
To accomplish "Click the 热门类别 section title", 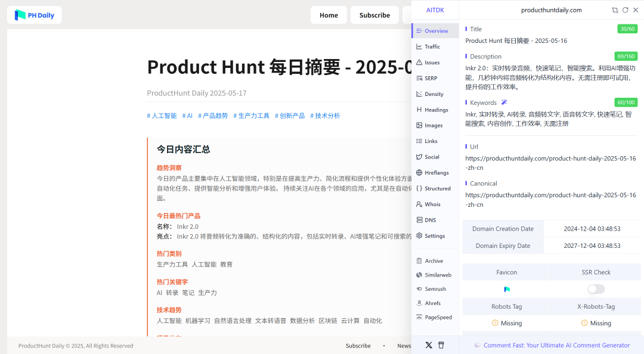I will point(169,253).
